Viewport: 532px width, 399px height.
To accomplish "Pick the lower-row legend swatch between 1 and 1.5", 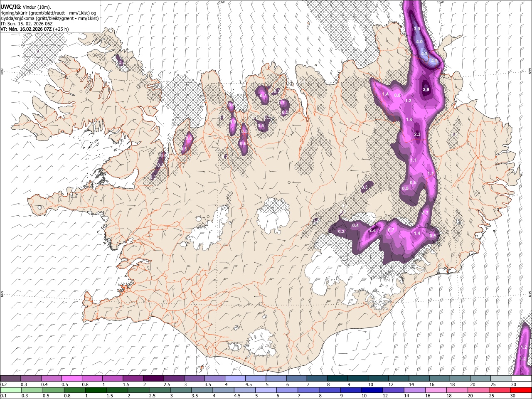I will point(96,390).
